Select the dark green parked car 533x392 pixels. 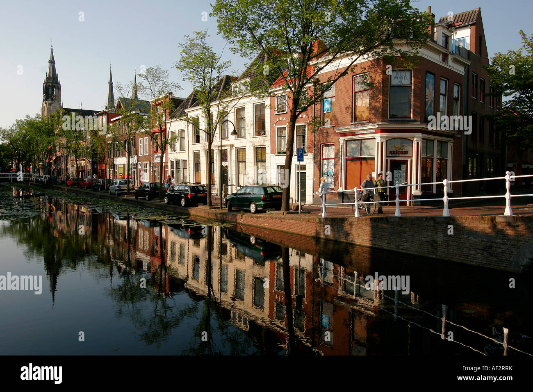(x=254, y=198)
